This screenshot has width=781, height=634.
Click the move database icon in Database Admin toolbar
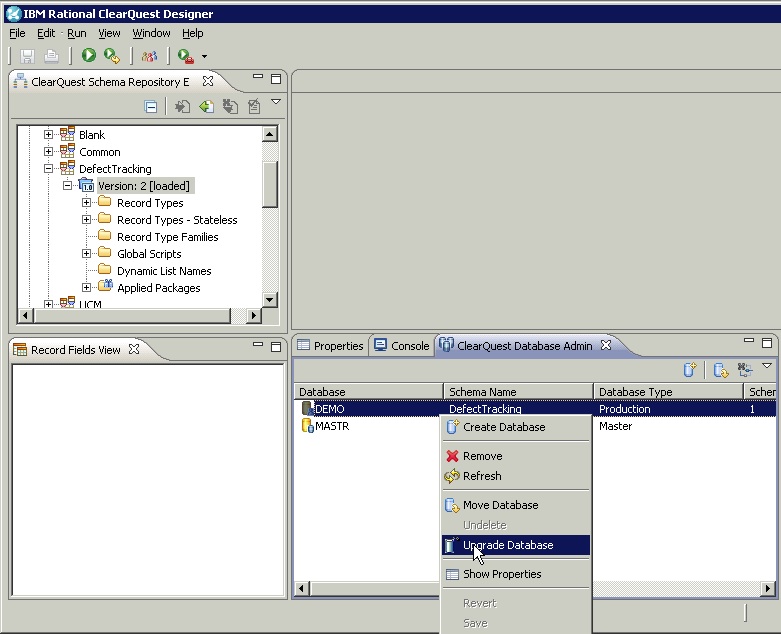721,370
